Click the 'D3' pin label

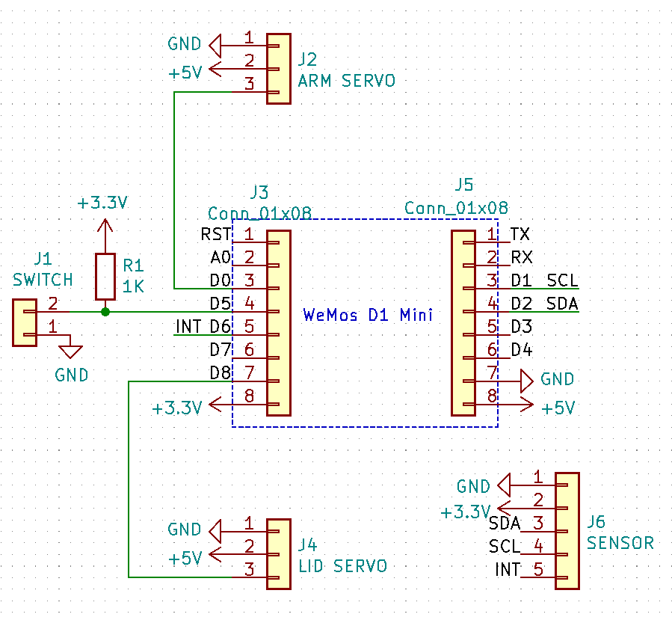click(x=522, y=327)
